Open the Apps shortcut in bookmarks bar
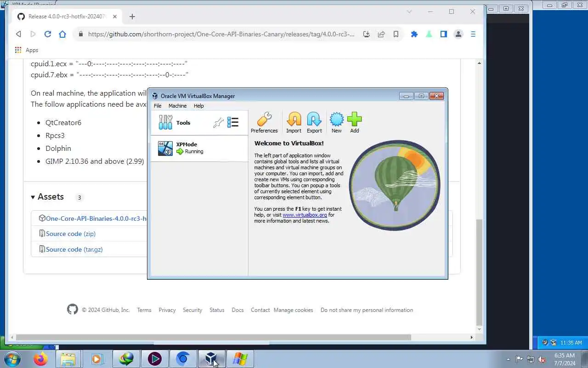Screen dimensions: 588x368 pos(27,50)
